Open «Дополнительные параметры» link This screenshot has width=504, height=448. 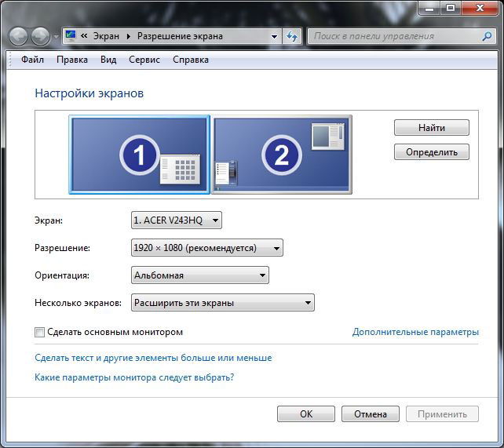tap(415, 332)
